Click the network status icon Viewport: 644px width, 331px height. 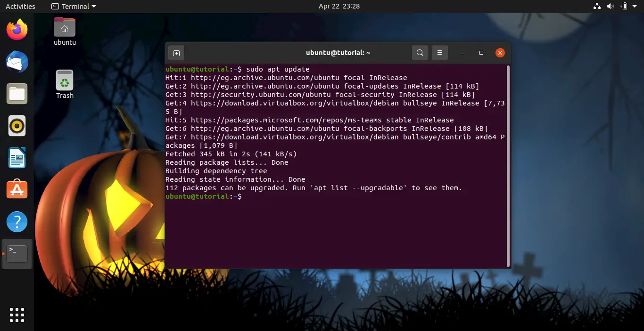(x=597, y=6)
